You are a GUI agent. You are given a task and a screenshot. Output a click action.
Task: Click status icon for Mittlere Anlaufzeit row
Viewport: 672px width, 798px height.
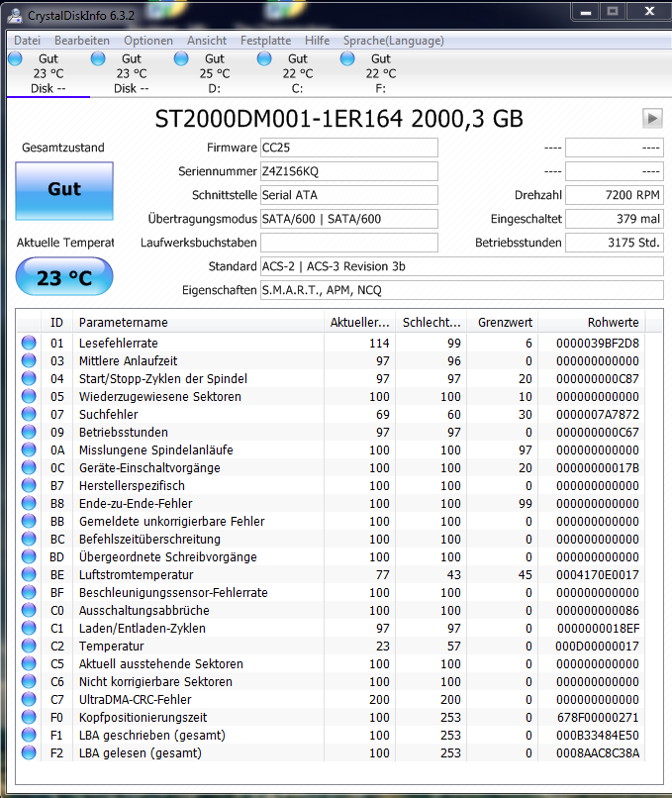pyautogui.click(x=29, y=360)
